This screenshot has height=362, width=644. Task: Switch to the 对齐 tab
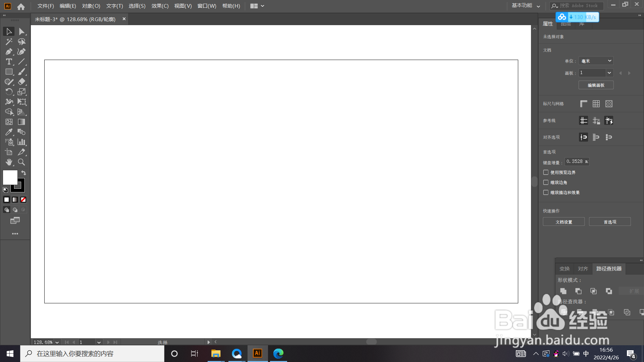click(583, 269)
